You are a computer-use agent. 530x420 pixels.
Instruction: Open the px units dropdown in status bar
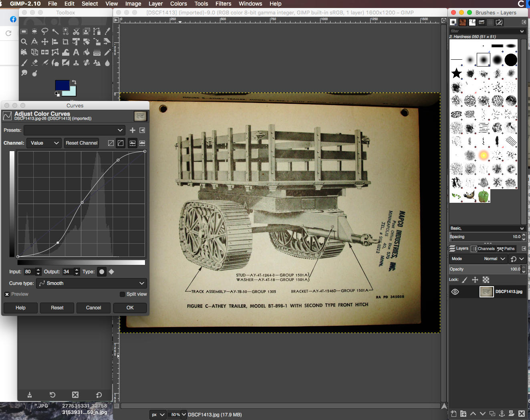tap(158, 414)
